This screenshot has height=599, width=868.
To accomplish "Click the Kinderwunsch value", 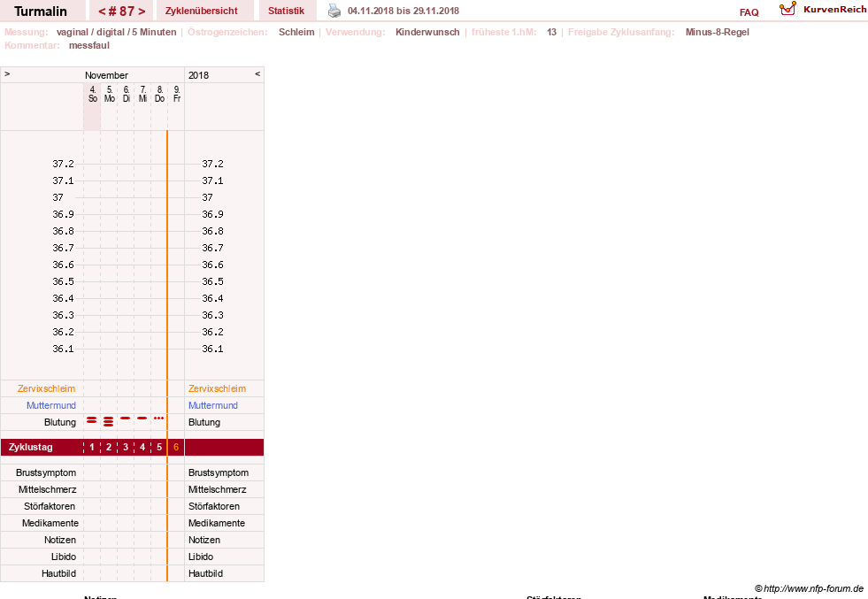I will pyautogui.click(x=427, y=32).
